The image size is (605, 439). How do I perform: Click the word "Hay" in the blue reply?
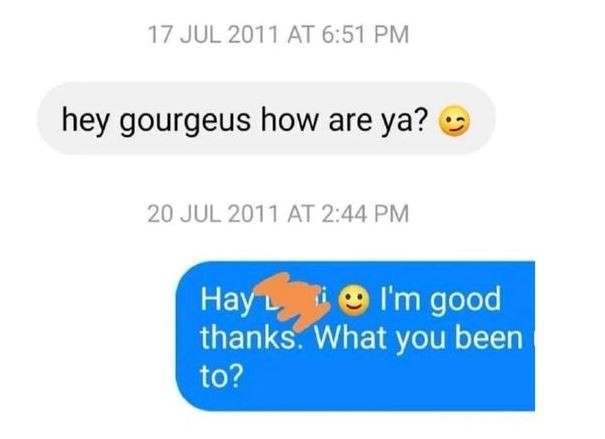coord(226,300)
